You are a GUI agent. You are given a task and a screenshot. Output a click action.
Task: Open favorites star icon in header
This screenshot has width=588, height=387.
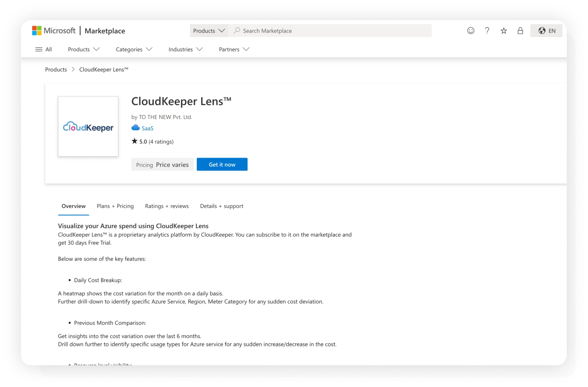[x=503, y=31]
